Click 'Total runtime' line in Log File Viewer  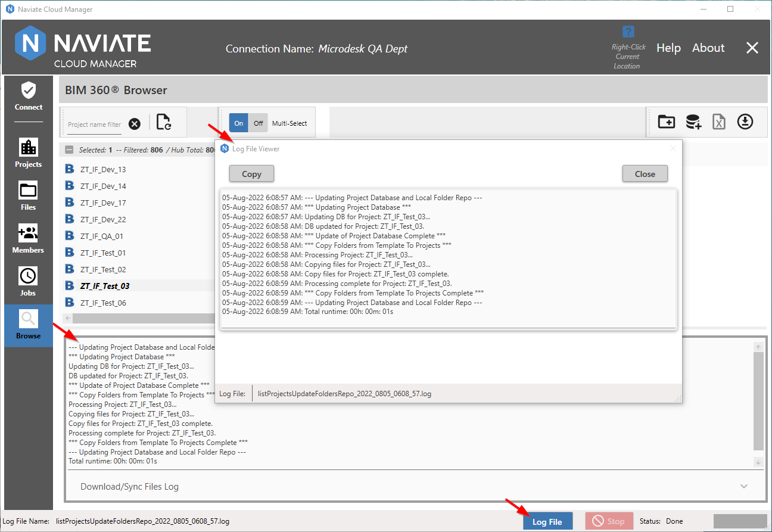(x=307, y=312)
